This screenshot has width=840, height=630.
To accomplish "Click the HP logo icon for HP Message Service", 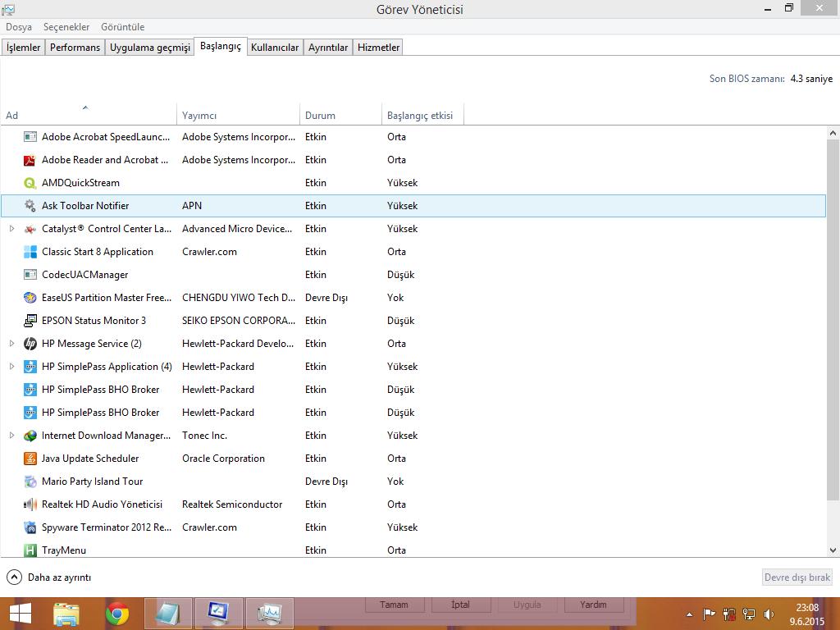I will pyautogui.click(x=30, y=344).
